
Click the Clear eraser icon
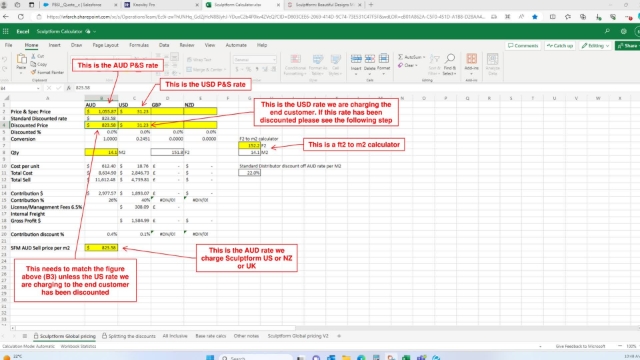[x=400, y=65]
